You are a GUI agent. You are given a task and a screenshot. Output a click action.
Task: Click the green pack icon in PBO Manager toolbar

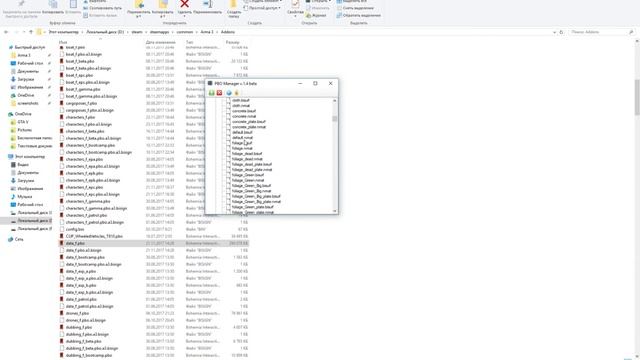tap(211, 93)
